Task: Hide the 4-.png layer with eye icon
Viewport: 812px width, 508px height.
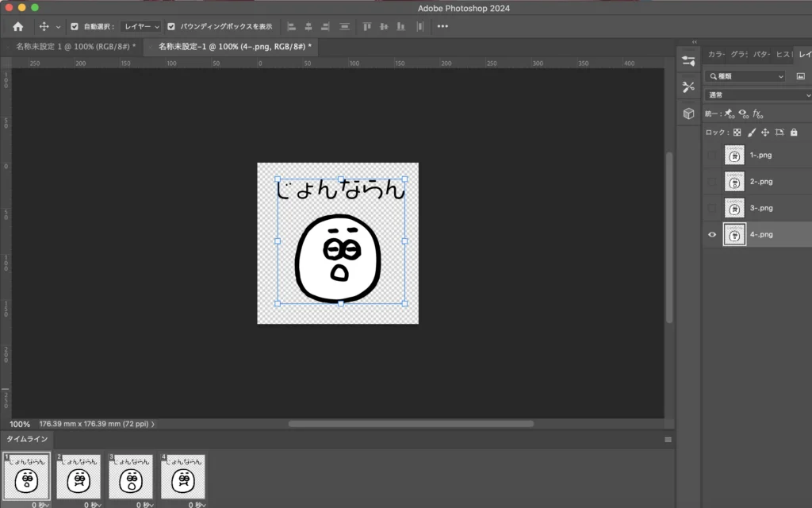Action: pyautogui.click(x=711, y=235)
